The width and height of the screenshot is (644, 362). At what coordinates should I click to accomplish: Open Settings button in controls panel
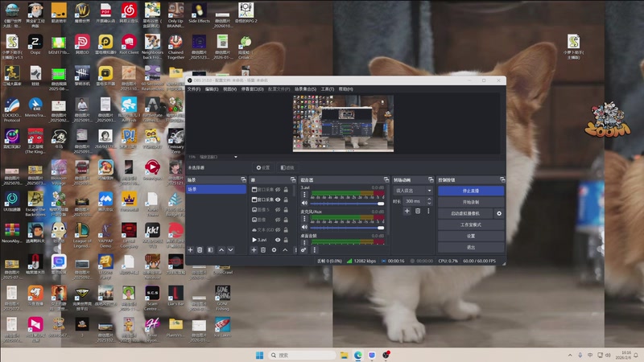(x=471, y=236)
